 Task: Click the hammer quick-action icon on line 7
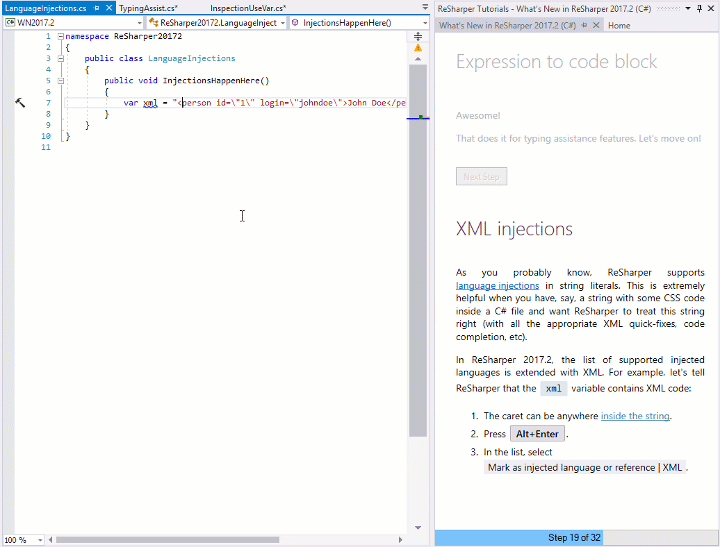(x=20, y=103)
